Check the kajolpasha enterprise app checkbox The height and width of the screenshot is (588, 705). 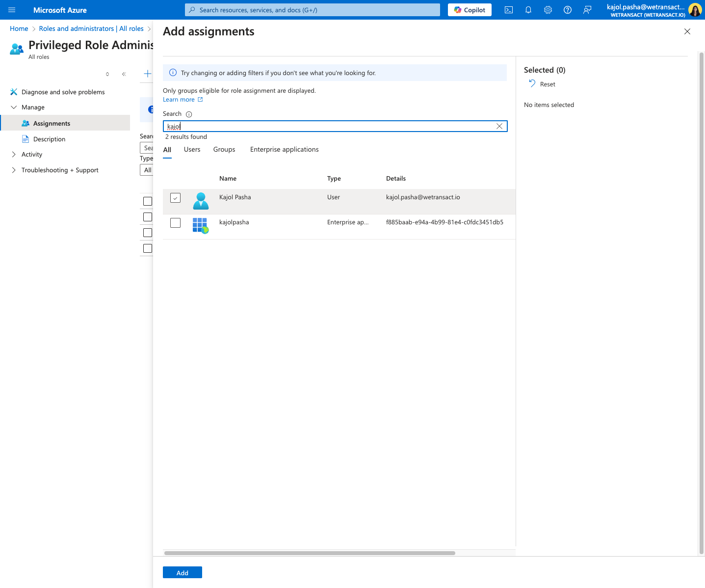pyautogui.click(x=175, y=223)
